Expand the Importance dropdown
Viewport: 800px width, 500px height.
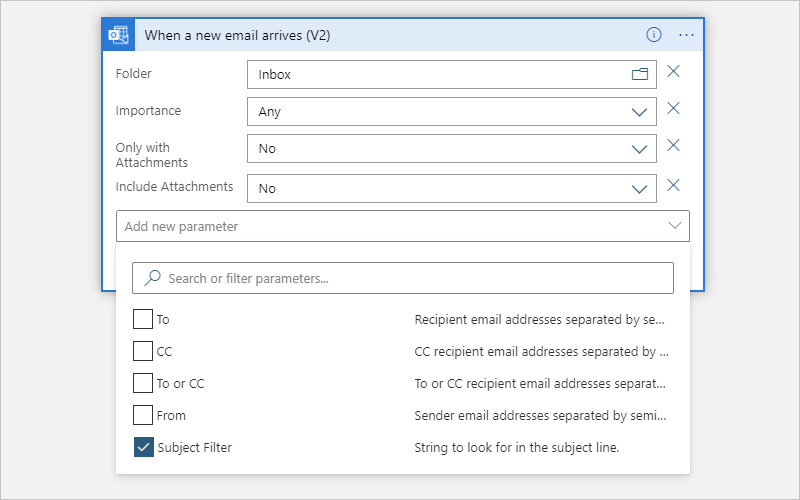452,112
